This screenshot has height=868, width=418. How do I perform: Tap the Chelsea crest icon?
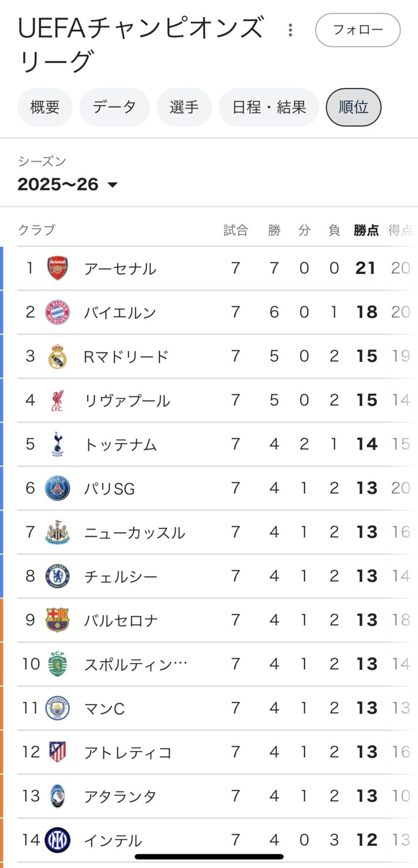pos(57,576)
